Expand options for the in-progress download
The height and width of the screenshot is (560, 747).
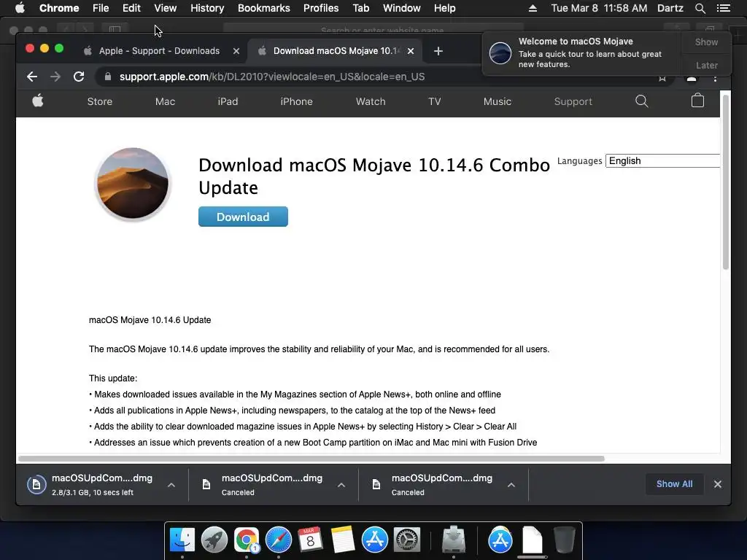coord(171,485)
